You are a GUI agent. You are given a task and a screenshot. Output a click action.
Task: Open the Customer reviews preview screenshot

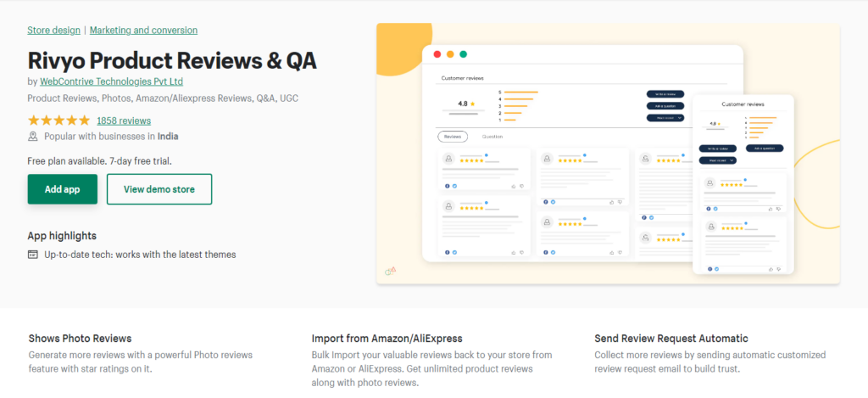(608, 154)
